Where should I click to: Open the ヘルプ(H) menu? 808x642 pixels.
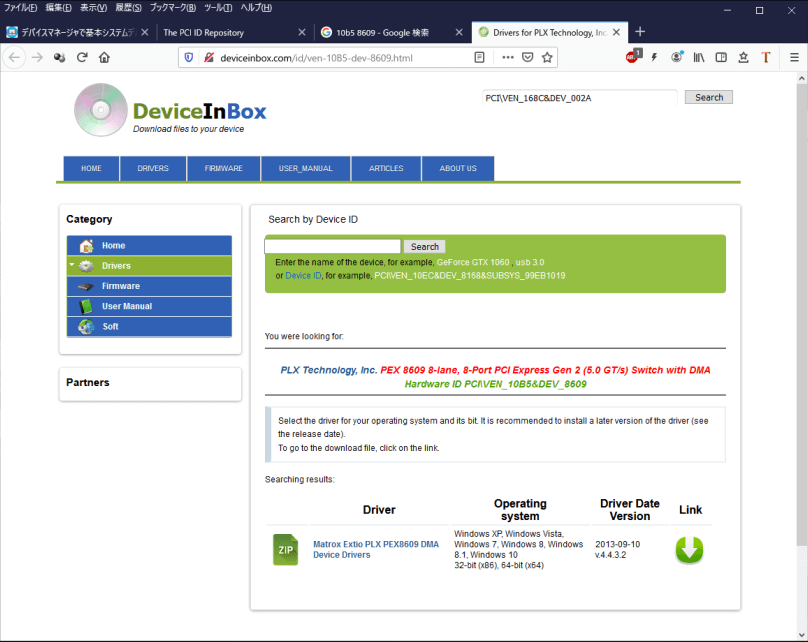[x=256, y=8]
